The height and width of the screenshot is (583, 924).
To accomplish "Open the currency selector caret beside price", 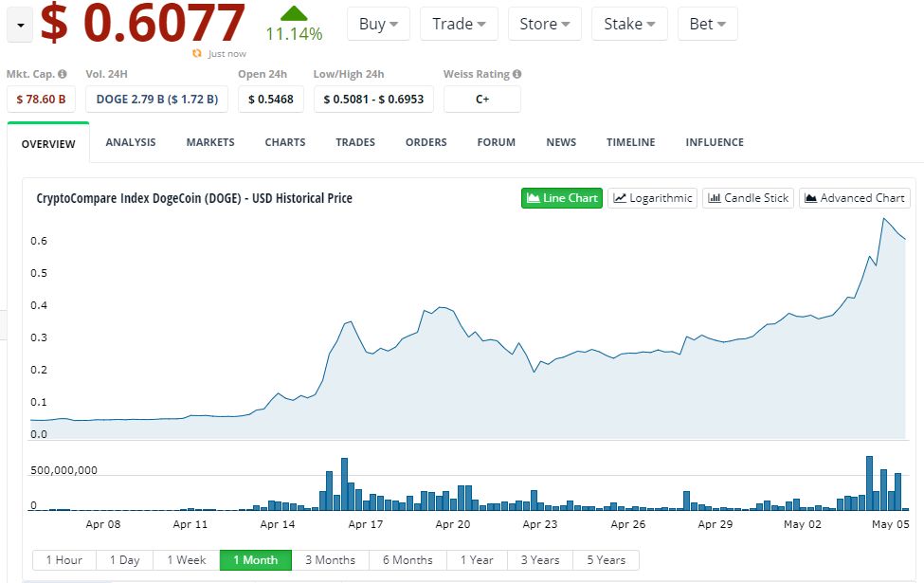I will [x=20, y=26].
